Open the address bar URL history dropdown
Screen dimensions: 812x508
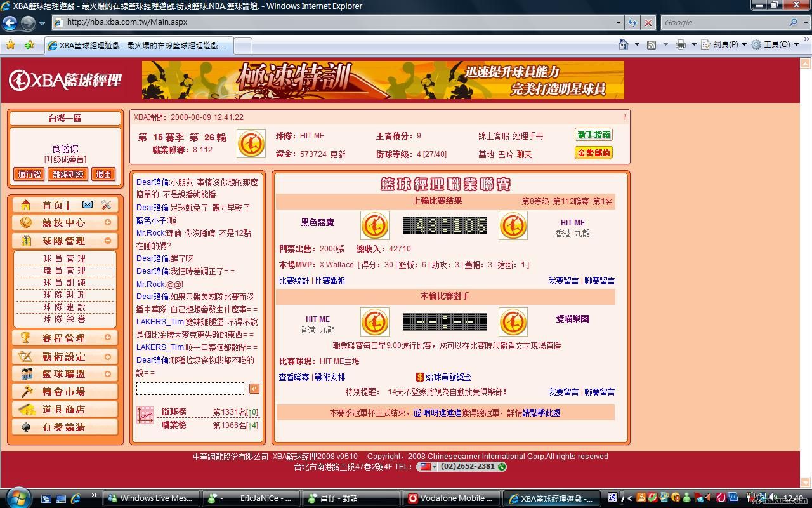619,22
